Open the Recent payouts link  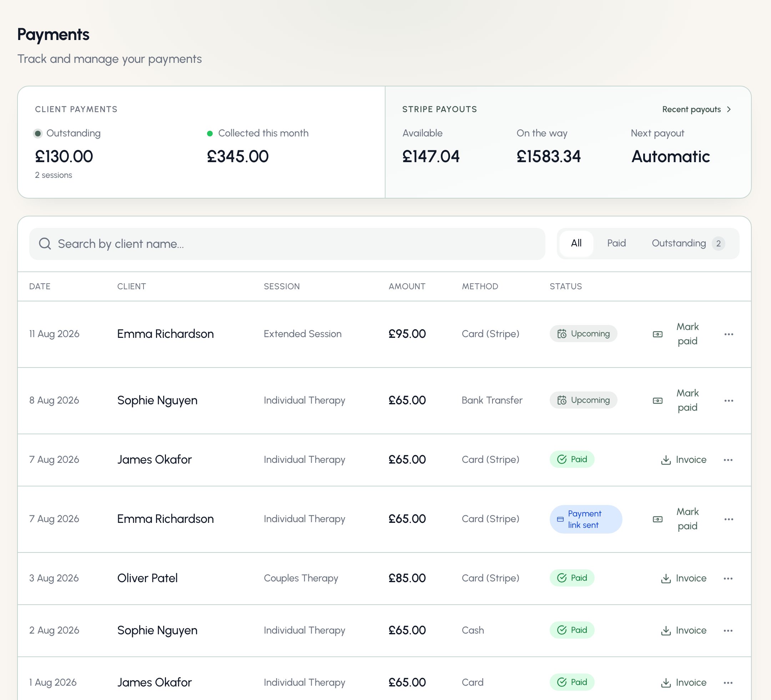(x=696, y=109)
